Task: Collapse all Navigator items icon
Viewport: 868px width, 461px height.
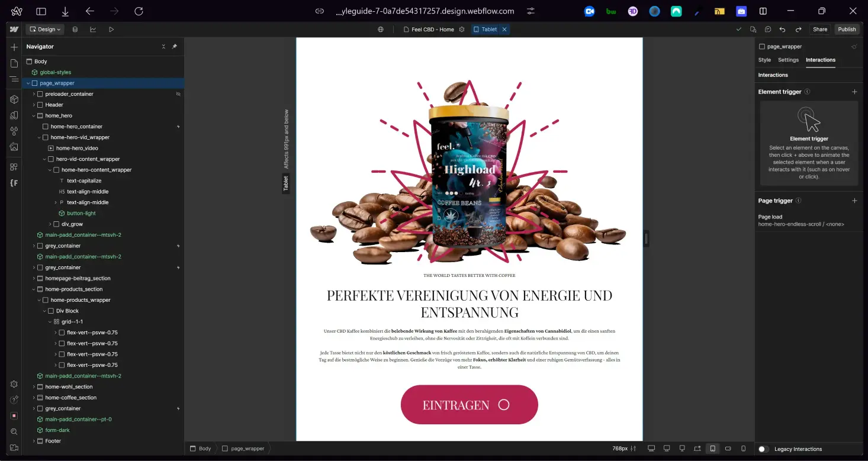Action: (x=164, y=46)
